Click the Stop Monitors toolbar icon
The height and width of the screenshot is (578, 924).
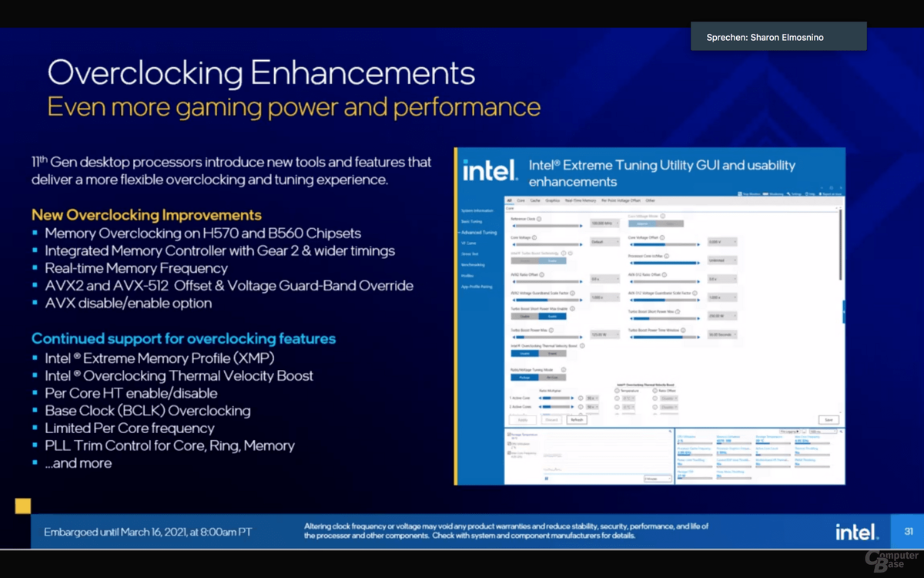click(x=740, y=194)
